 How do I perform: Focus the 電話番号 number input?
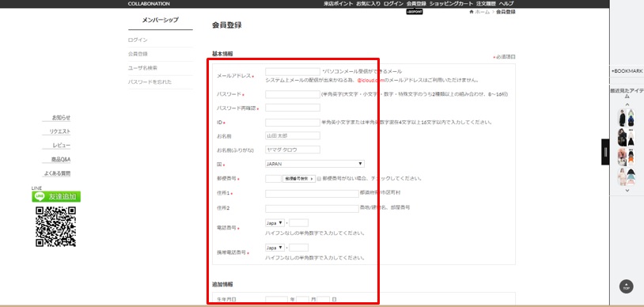click(298, 223)
